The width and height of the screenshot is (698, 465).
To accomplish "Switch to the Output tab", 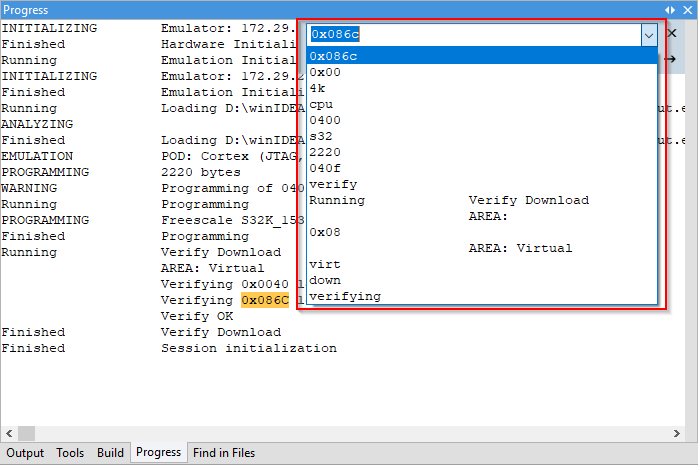I will click(25, 453).
